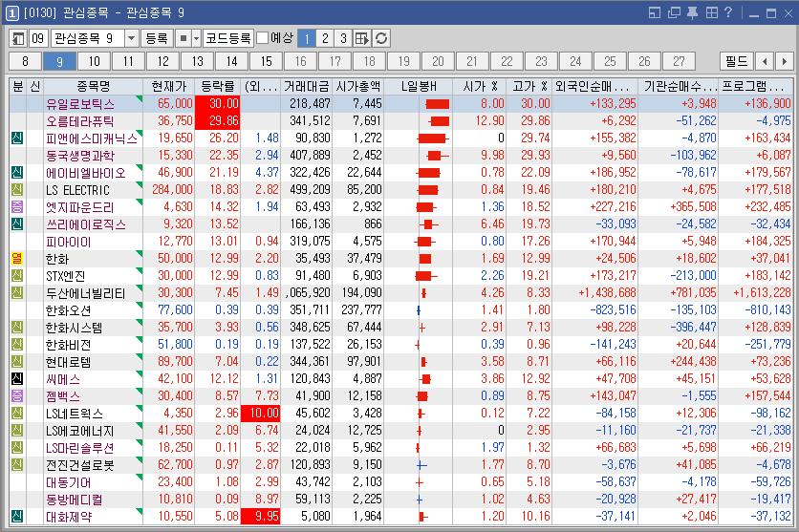This screenshot has height=532, width=799.
Task: Sort by the 현재가 column header
Action: (169, 86)
